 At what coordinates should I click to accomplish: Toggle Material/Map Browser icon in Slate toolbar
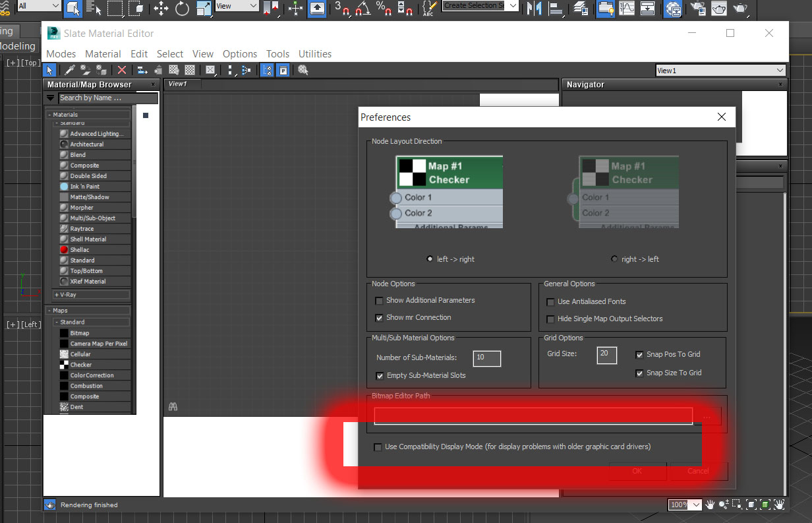pyautogui.click(x=267, y=70)
